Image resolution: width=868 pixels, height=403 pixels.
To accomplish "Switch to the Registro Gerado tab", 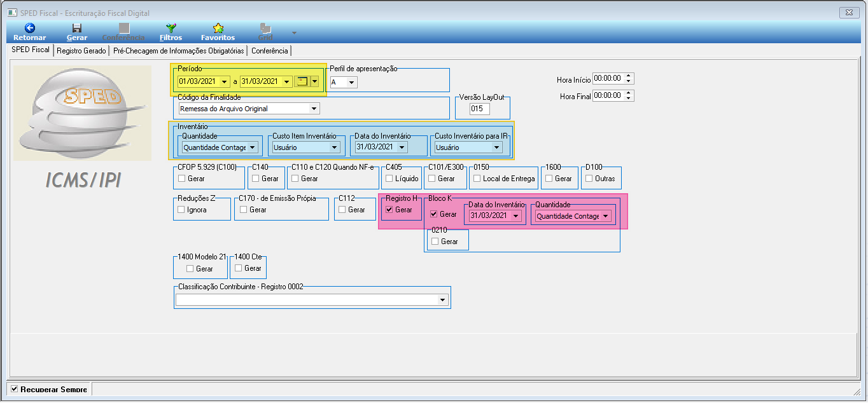I will click(81, 51).
